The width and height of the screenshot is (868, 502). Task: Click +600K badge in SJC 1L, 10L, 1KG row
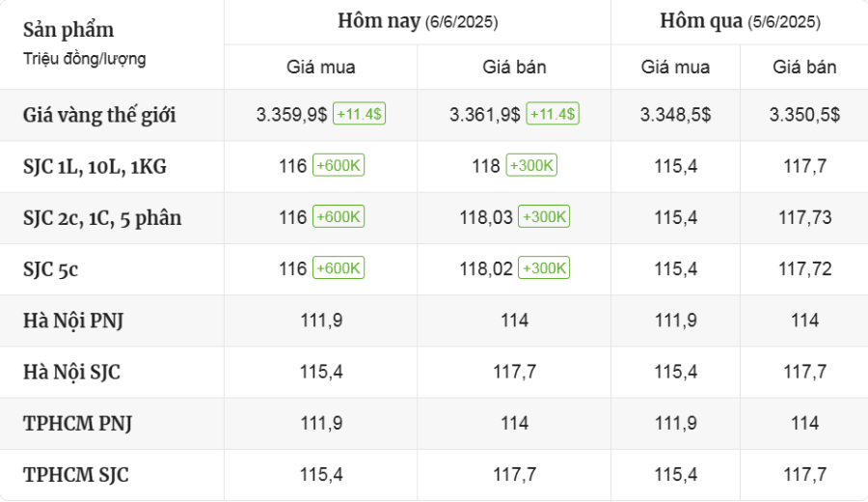(x=339, y=166)
